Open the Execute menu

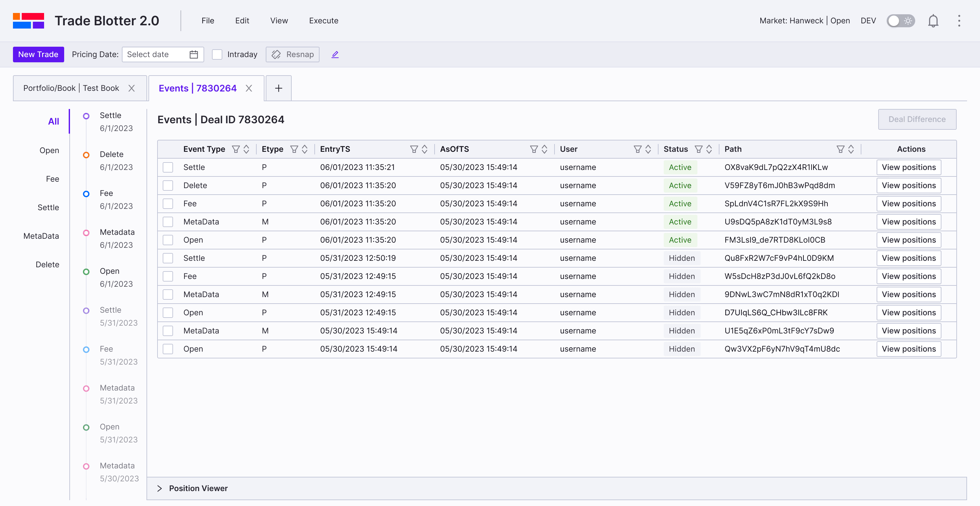[323, 20]
